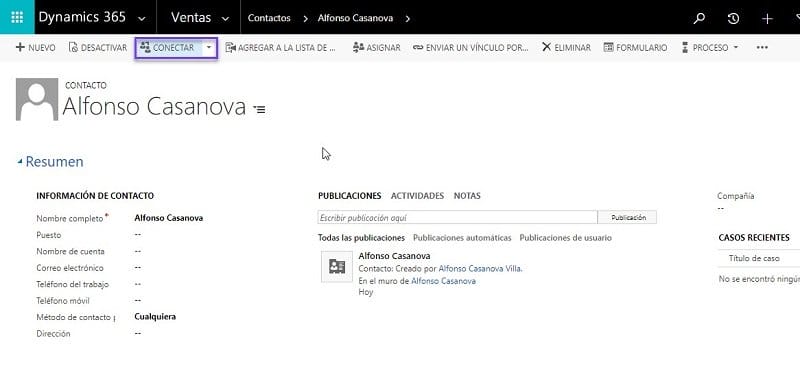The width and height of the screenshot is (800, 366).
Task: Switch to ACTIVIDADES tab
Action: [x=417, y=196]
